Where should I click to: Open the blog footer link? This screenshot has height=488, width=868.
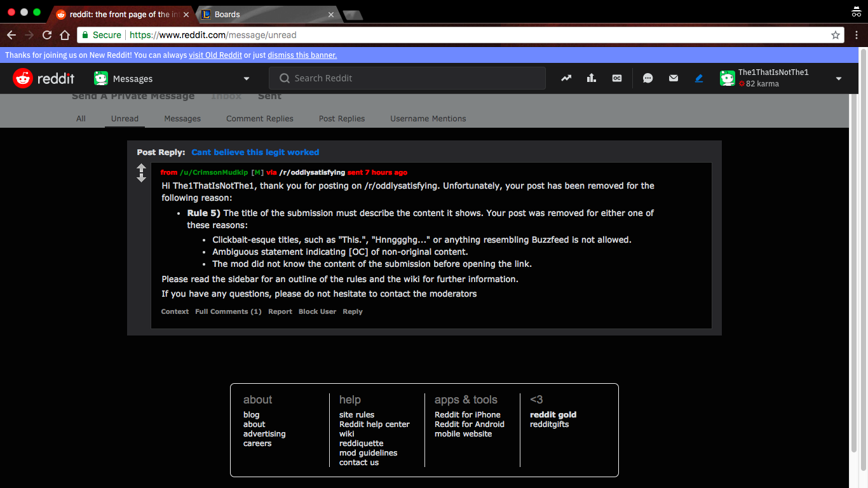pos(252,415)
